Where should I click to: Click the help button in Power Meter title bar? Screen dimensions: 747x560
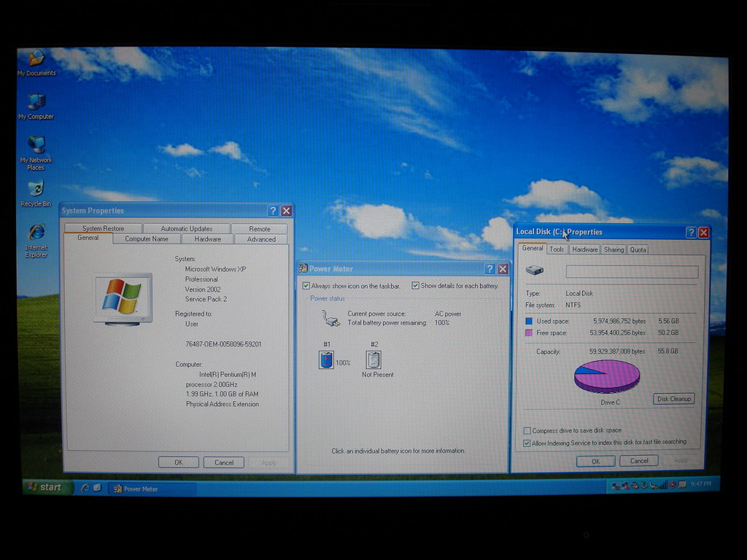point(489,269)
